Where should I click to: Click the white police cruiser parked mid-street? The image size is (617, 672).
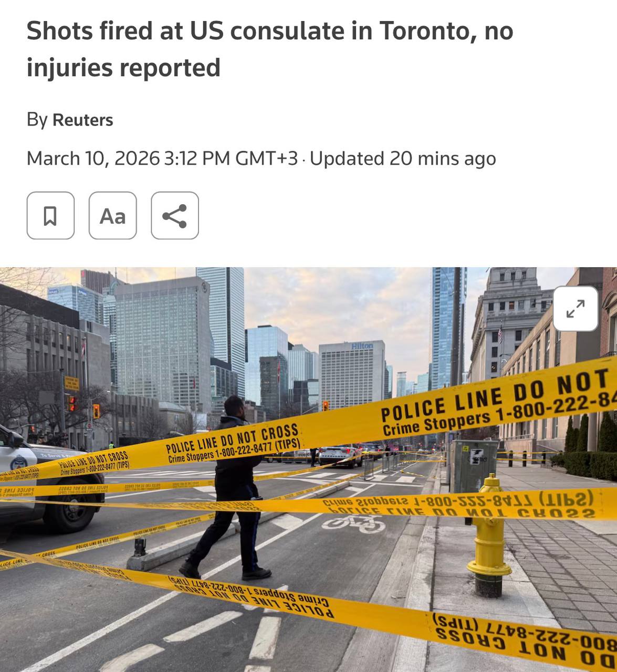pyautogui.click(x=340, y=455)
